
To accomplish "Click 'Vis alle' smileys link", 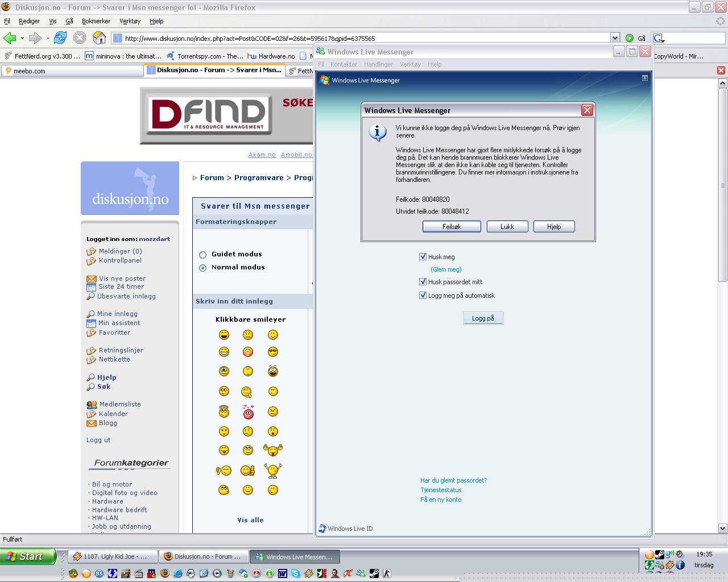I will click(x=250, y=520).
